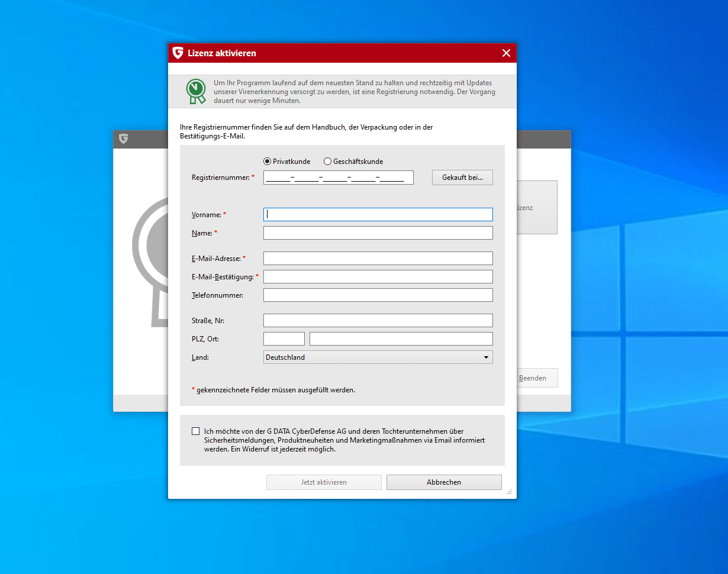The height and width of the screenshot is (574, 728).
Task: Click the G DATA shield logo in title bar
Action: point(178,53)
